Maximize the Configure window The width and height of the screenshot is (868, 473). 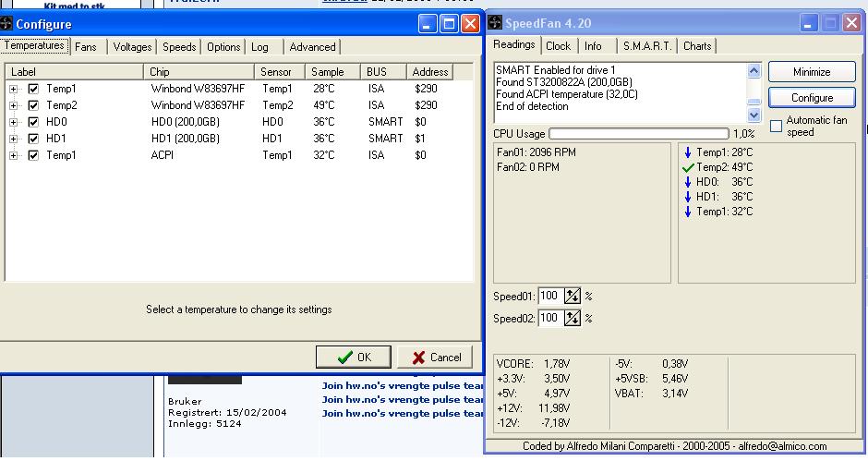tap(449, 24)
